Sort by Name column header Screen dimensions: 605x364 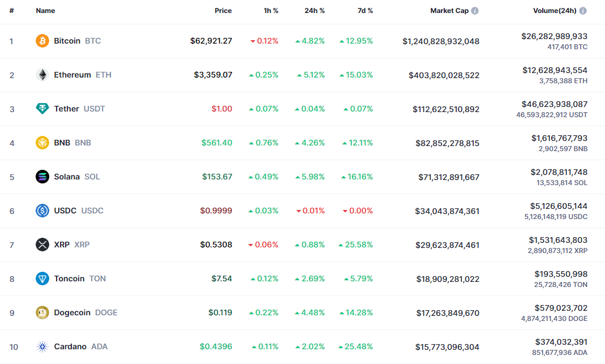tap(45, 11)
